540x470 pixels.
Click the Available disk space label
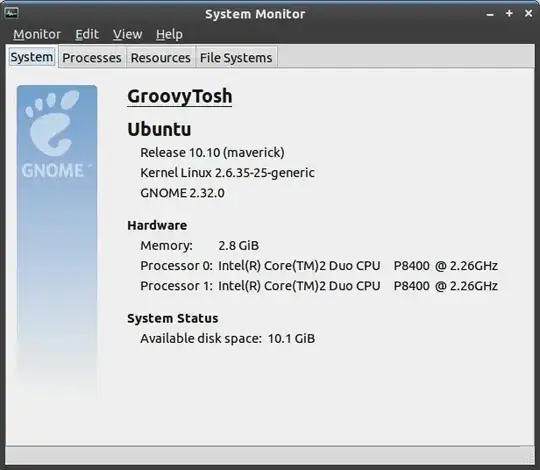[x=201, y=338]
